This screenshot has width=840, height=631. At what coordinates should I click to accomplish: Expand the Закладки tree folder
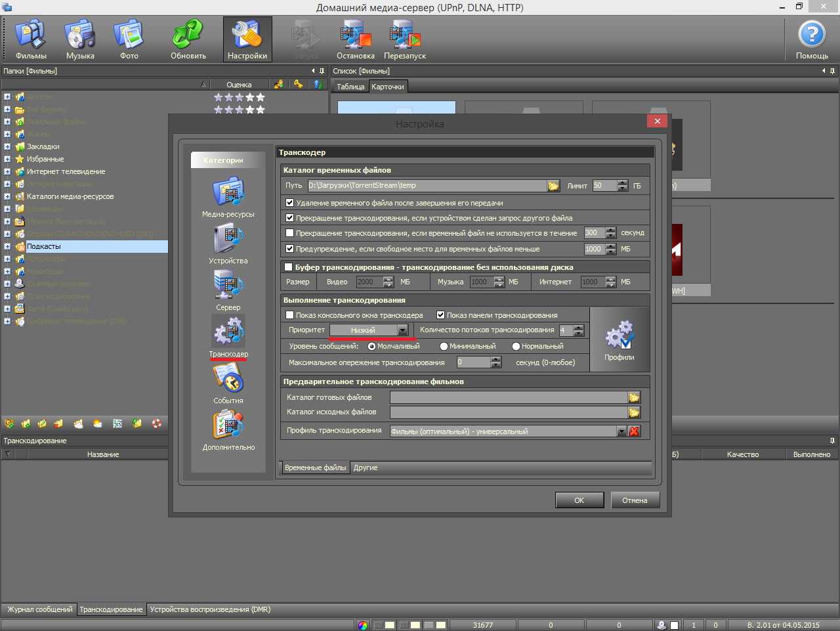(7, 146)
